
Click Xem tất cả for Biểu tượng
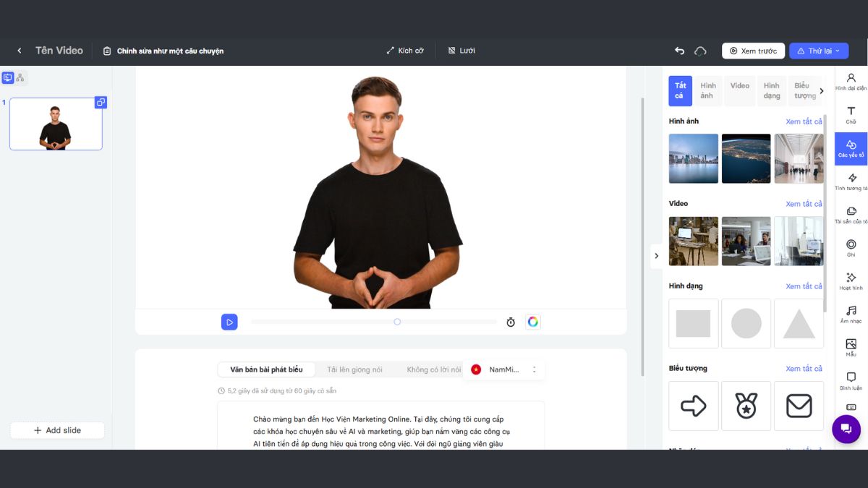tap(804, 369)
